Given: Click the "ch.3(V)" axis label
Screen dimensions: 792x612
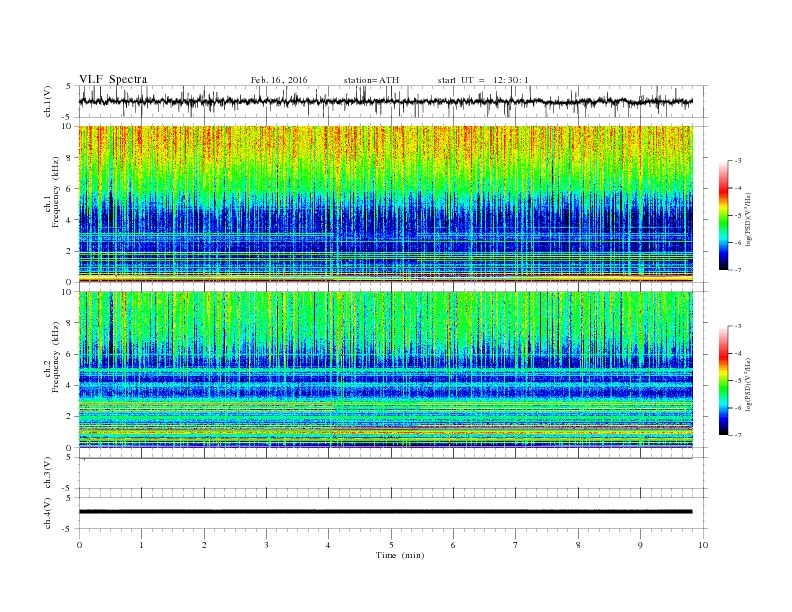Looking at the screenshot, I should pyautogui.click(x=48, y=473).
